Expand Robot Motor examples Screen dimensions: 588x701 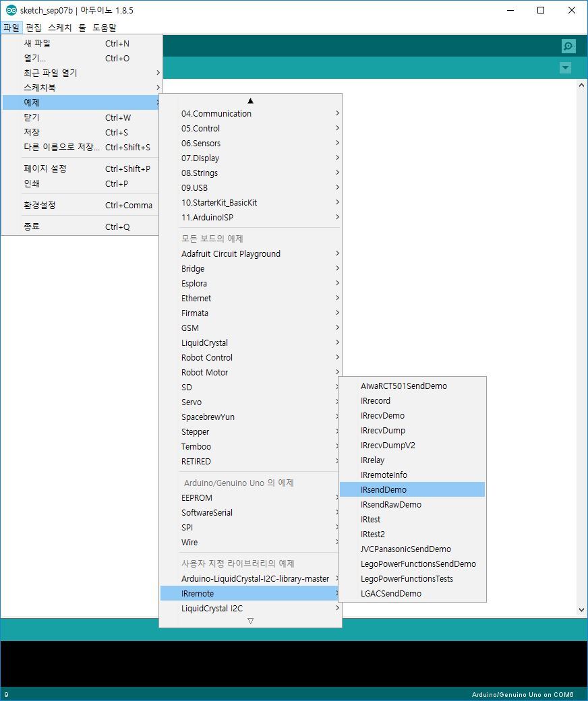click(x=250, y=372)
